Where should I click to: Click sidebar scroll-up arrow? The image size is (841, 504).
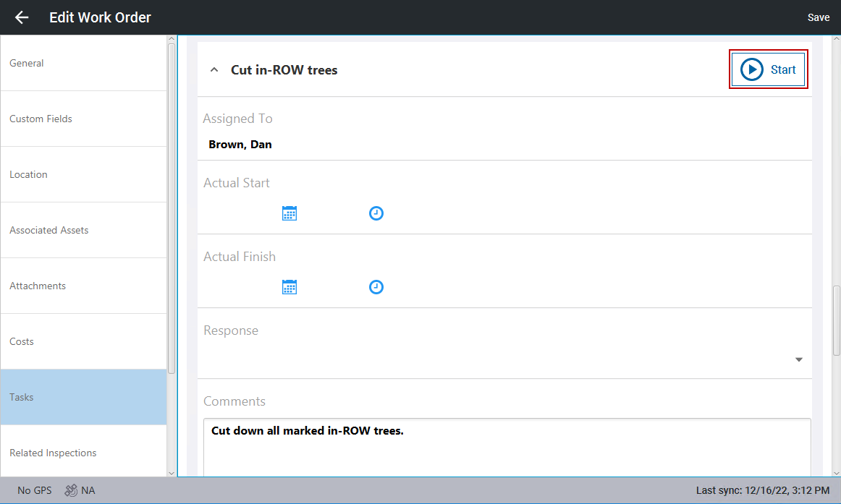(171, 38)
